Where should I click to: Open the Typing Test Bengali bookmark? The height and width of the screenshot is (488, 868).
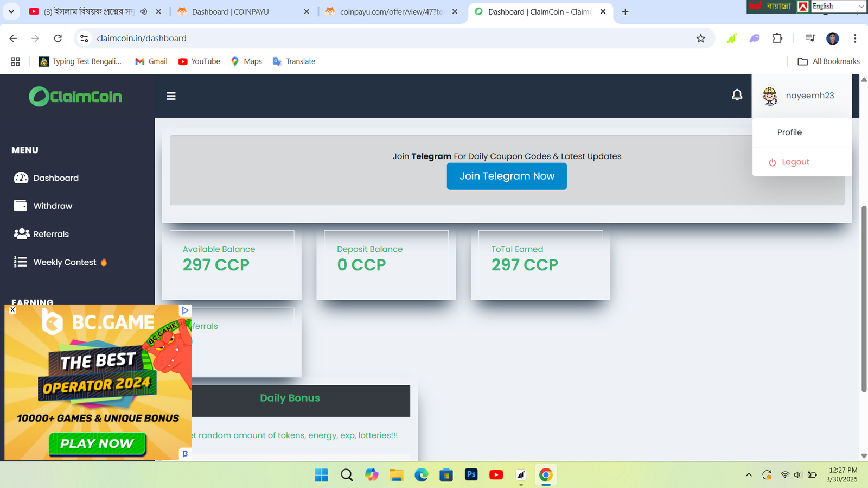pyautogui.click(x=80, y=61)
